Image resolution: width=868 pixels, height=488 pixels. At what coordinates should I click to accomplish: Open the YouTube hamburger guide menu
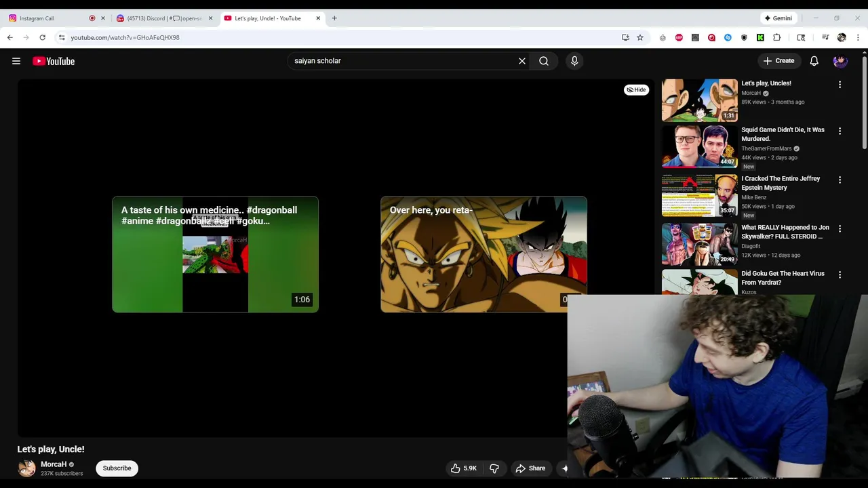pos(16,61)
